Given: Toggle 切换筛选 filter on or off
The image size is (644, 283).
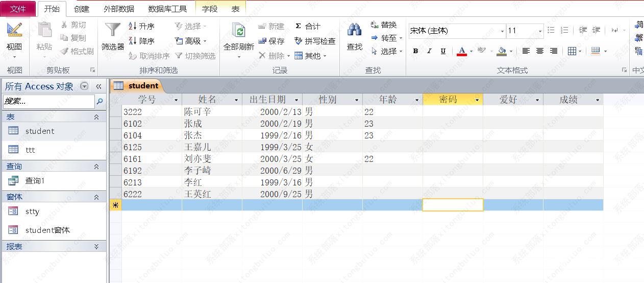Looking at the screenshot, I should (x=195, y=56).
